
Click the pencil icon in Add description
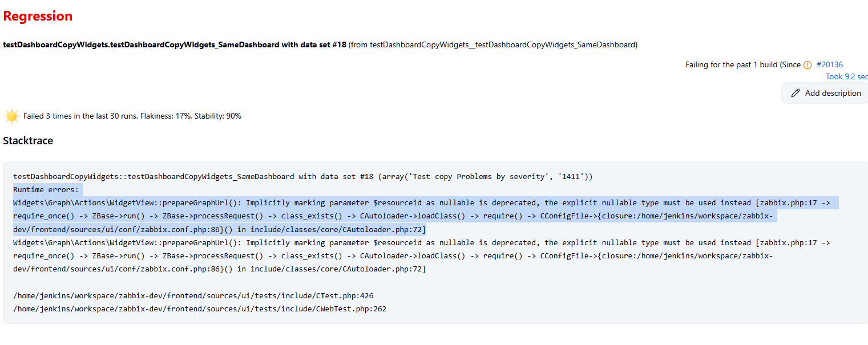click(x=796, y=93)
